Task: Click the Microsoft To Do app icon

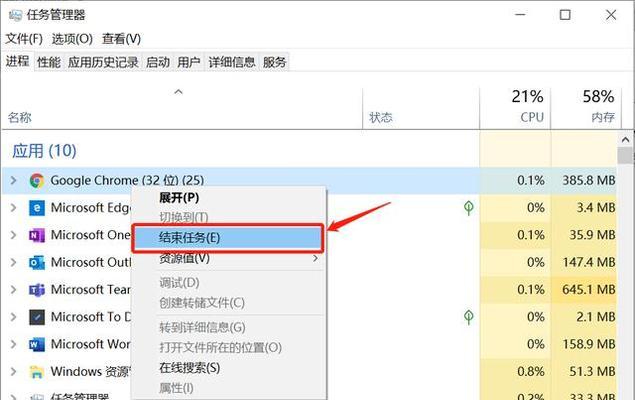Action: 37,317
